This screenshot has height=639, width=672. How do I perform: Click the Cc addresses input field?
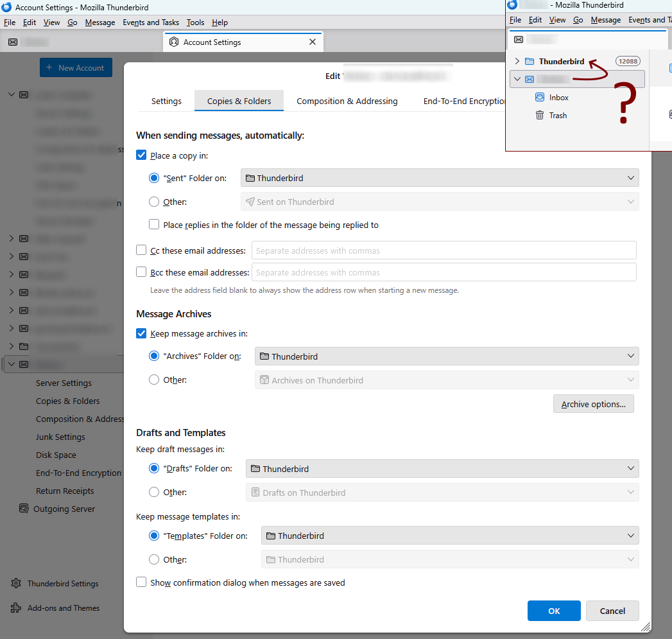coord(444,250)
